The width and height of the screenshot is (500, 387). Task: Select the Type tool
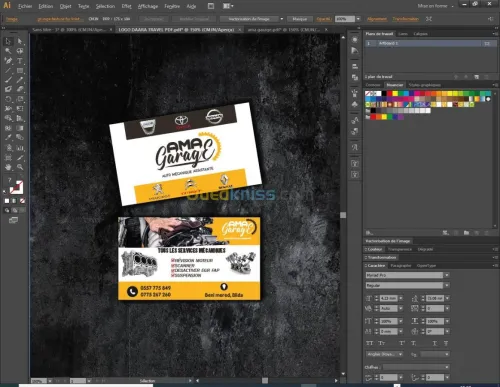tap(20, 61)
